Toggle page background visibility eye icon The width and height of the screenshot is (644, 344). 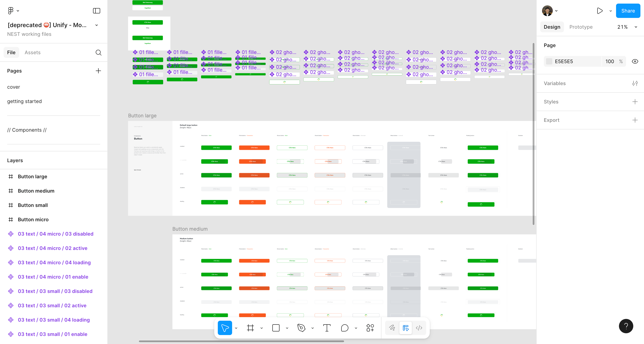635,61
